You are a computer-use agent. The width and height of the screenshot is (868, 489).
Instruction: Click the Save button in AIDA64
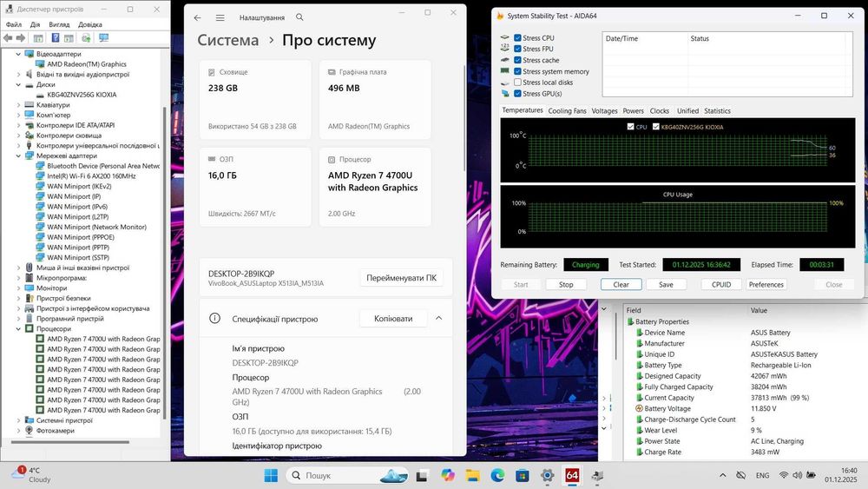click(x=666, y=285)
